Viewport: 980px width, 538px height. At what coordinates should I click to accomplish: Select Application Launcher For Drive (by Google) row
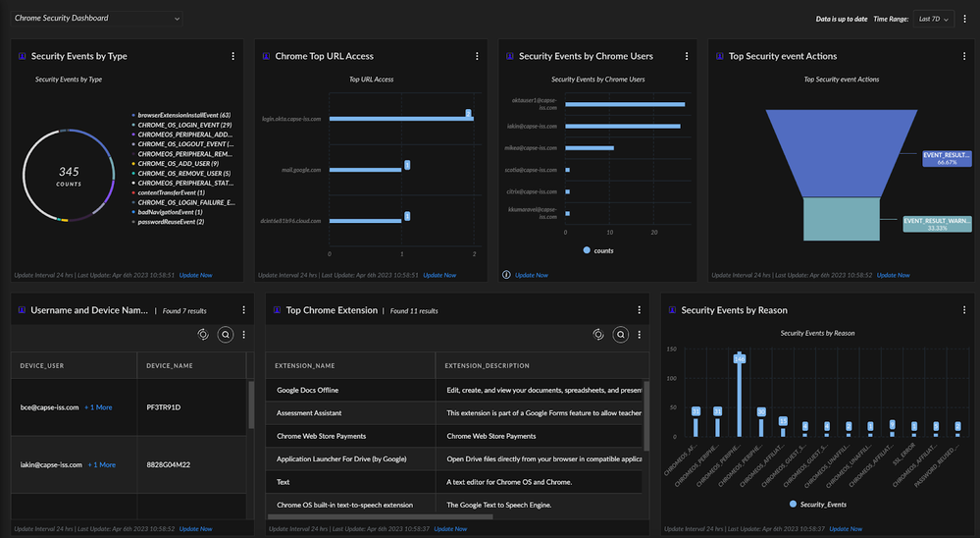pyautogui.click(x=454, y=459)
